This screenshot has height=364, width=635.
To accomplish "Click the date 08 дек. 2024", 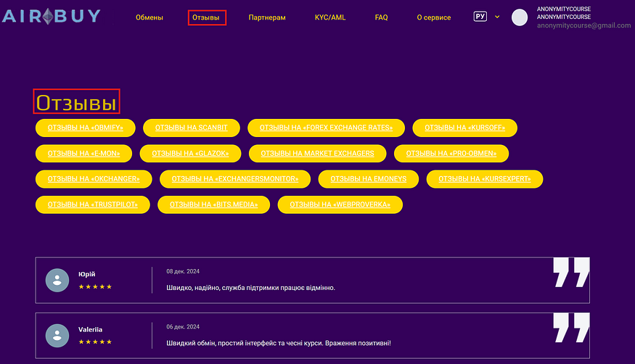I will pyautogui.click(x=183, y=271).
